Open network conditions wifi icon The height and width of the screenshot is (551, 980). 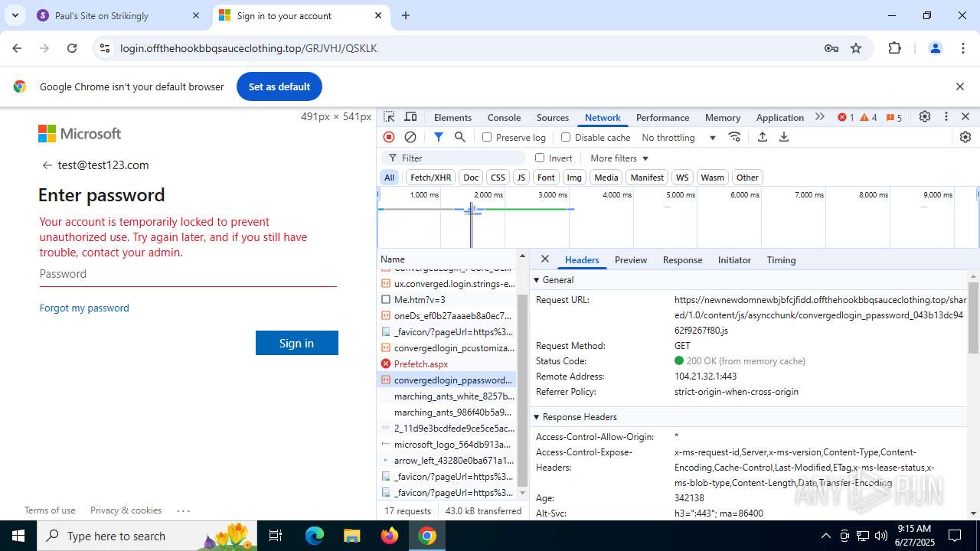[735, 137]
